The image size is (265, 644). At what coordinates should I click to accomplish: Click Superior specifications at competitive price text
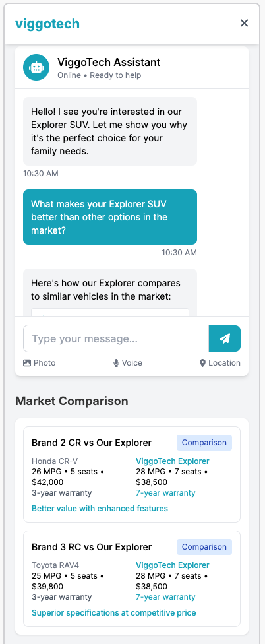point(113,613)
